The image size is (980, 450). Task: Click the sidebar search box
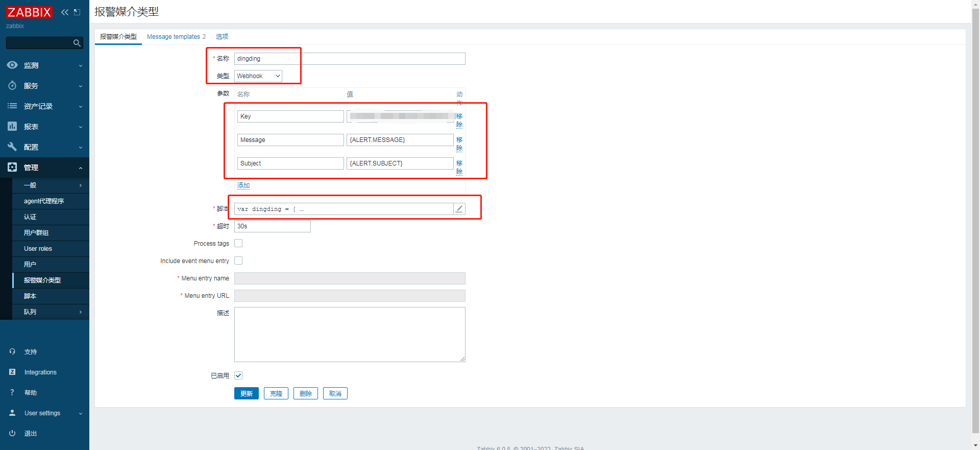pyautogui.click(x=45, y=43)
